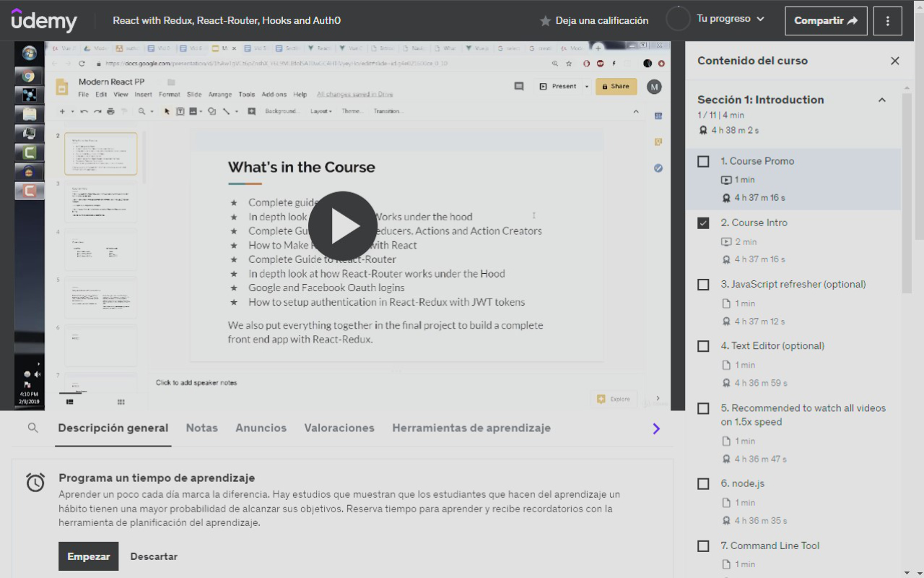Click the circular progress indicator
924x578 pixels.
678,20
